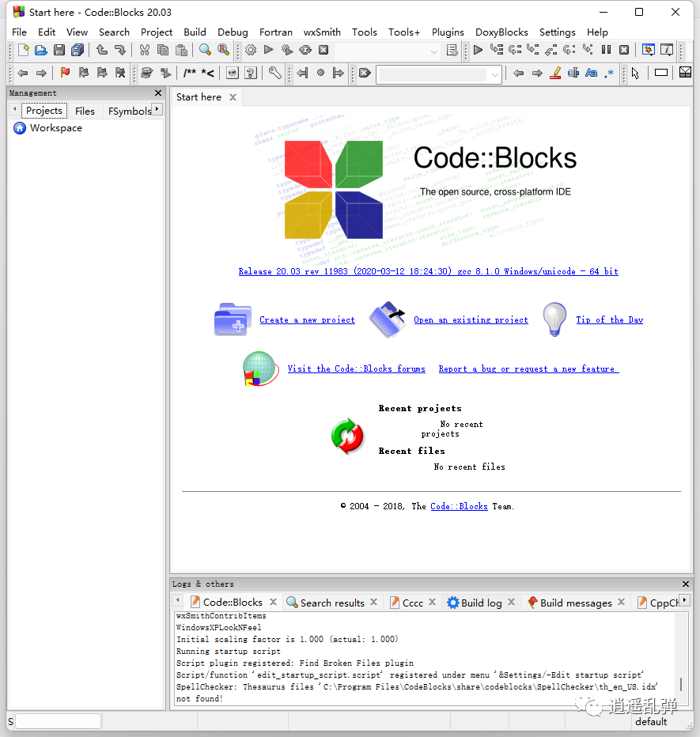Switch to the Files tab in Management

click(84, 111)
